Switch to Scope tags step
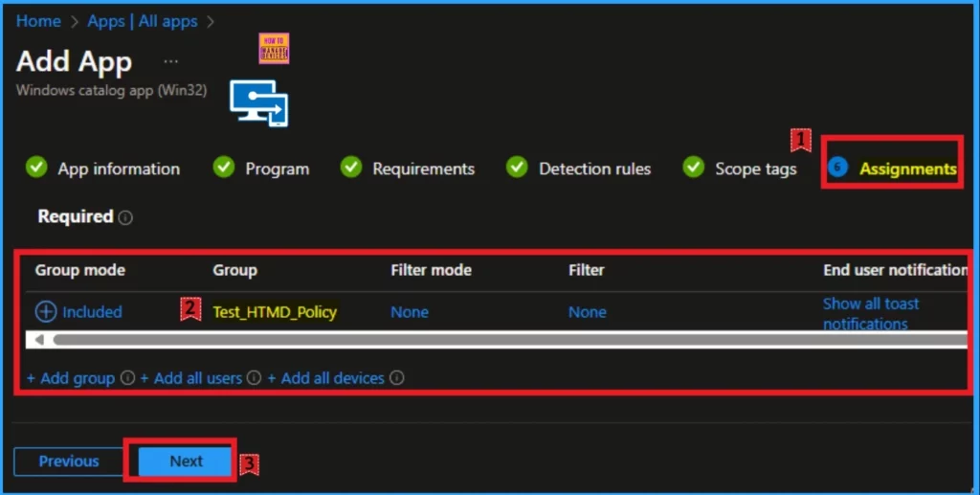 pos(756,169)
